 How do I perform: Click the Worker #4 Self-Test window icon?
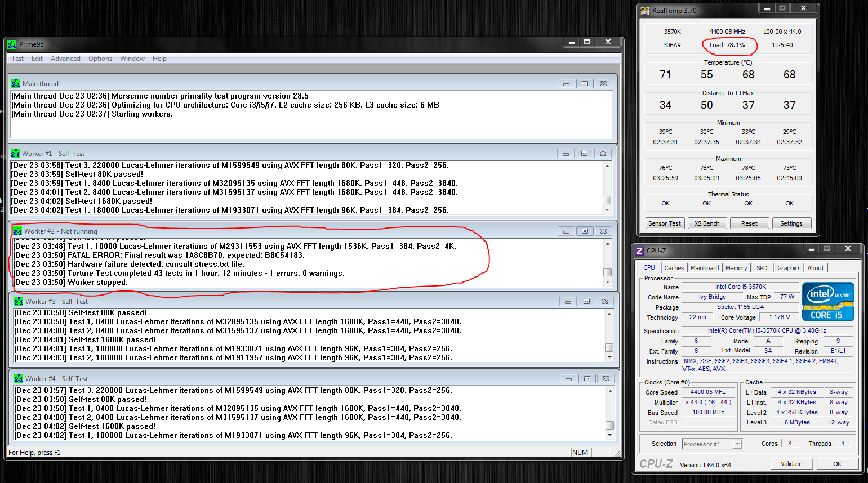pos(19,378)
